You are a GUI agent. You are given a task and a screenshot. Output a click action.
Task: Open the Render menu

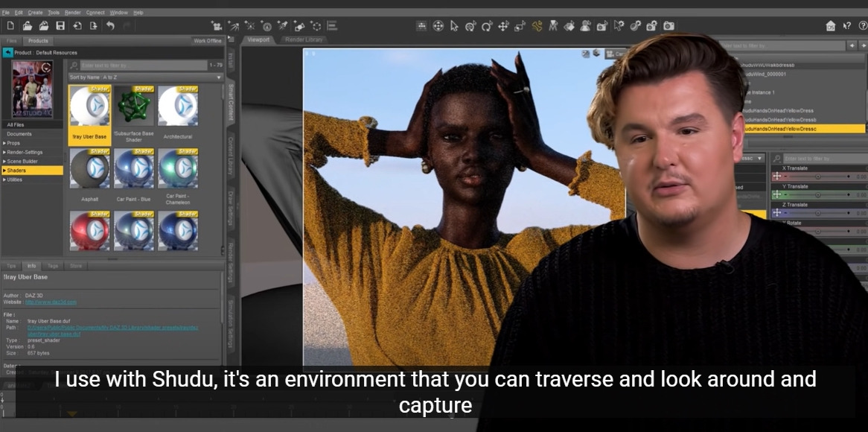(73, 13)
